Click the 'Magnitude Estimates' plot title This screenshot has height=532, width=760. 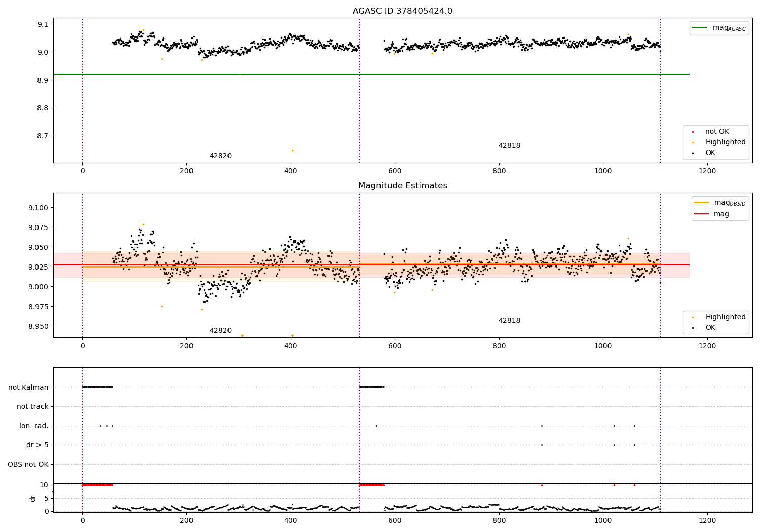pyautogui.click(x=402, y=186)
